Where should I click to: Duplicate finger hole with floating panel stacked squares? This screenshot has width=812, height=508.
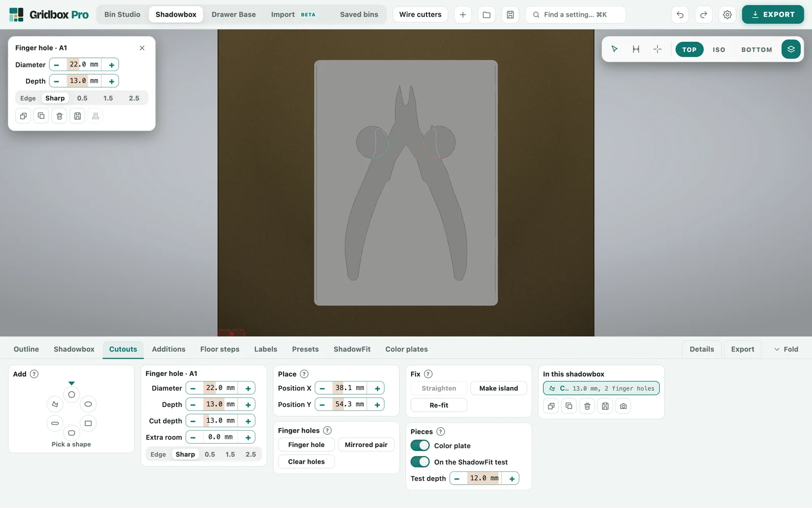click(23, 116)
